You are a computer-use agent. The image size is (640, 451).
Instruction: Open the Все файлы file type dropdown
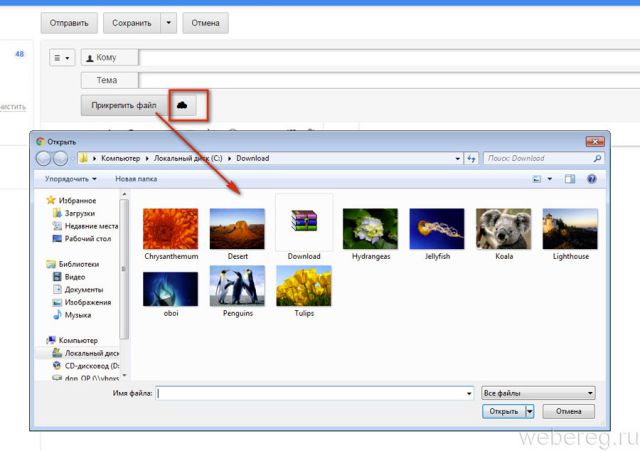(538, 393)
